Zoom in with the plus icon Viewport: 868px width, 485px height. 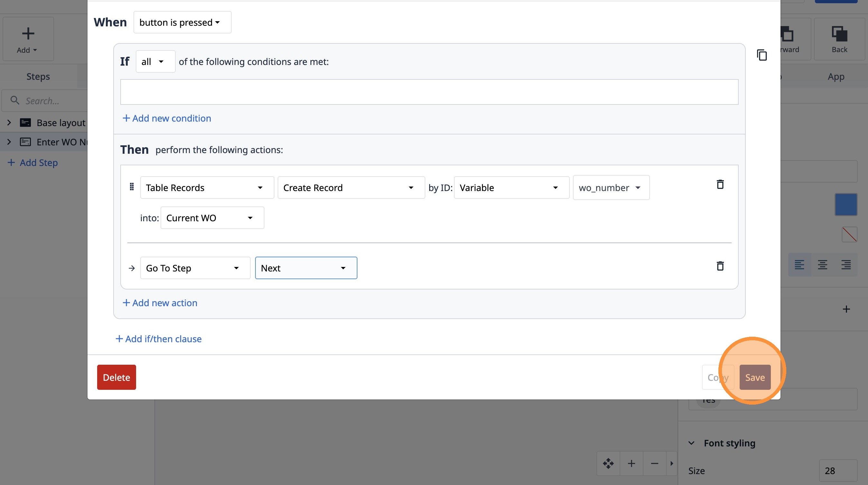click(632, 463)
